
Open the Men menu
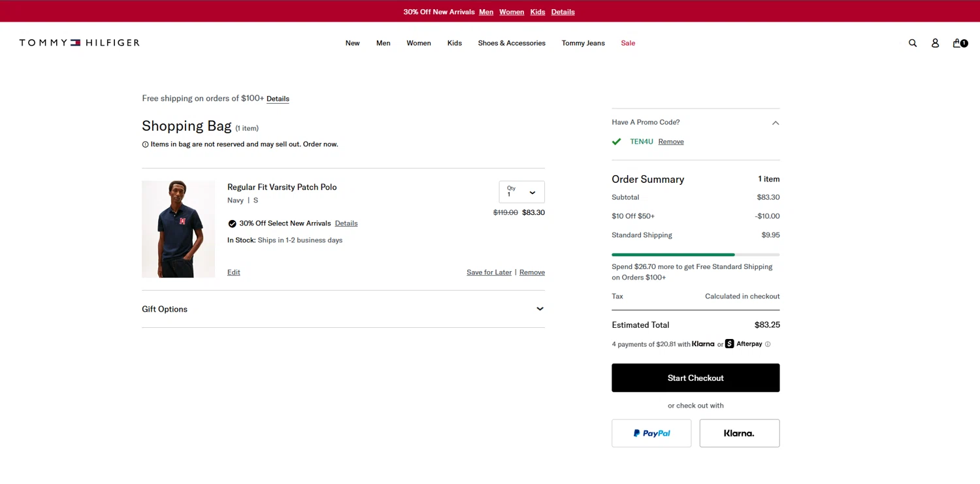[384, 43]
